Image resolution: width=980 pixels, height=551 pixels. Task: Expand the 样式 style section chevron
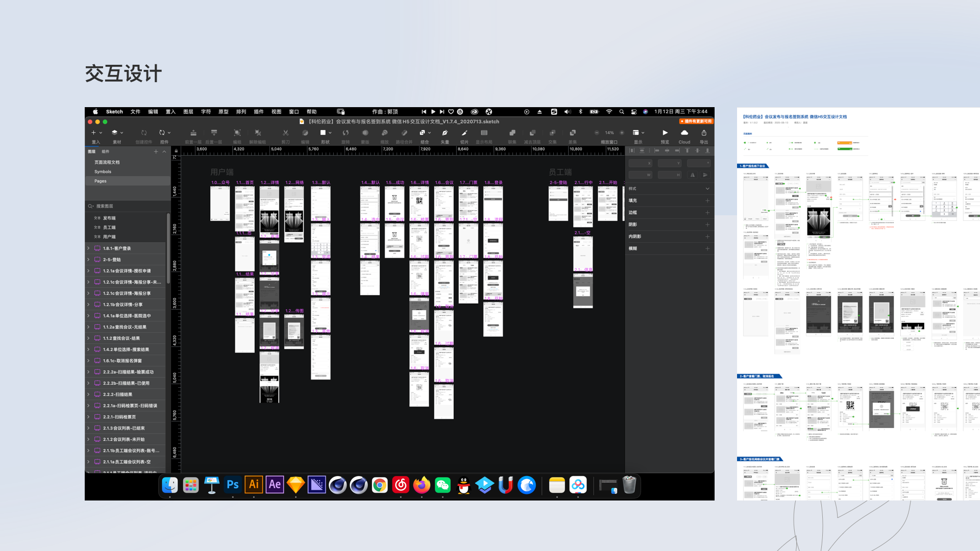click(707, 189)
